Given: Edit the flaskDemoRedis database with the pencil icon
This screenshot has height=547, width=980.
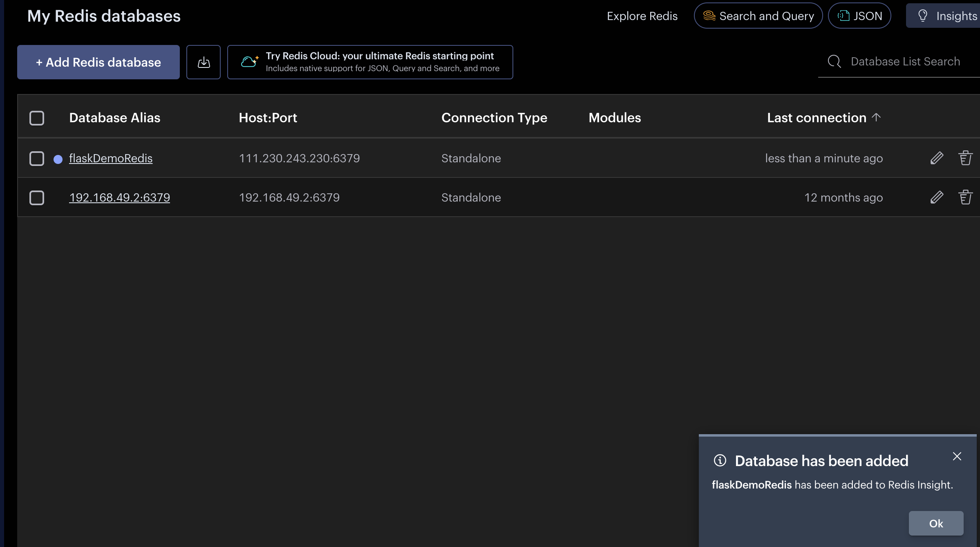Looking at the screenshot, I should pos(937,158).
